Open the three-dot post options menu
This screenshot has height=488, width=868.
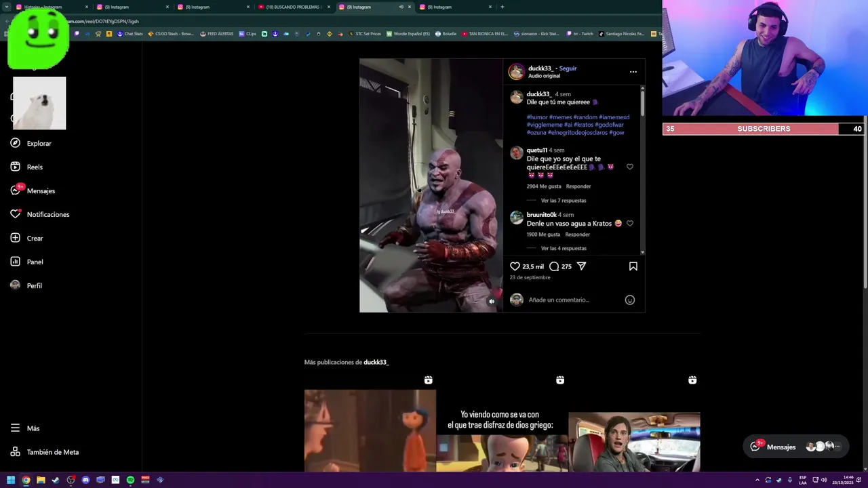tap(633, 71)
